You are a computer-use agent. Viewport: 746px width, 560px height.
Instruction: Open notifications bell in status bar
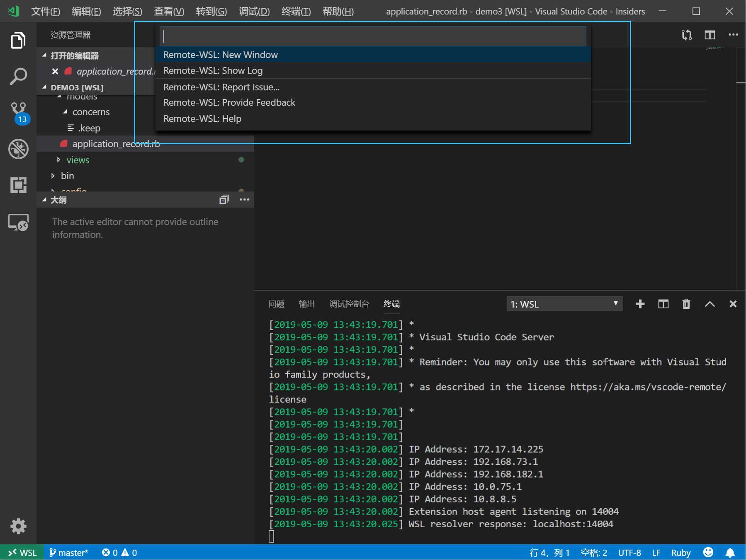(x=730, y=553)
